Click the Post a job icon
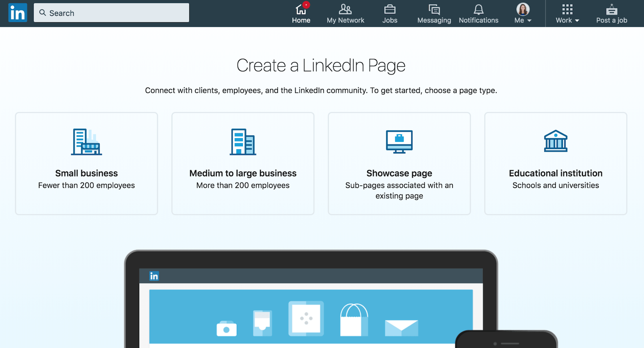Image resolution: width=644 pixels, height=348 pixels. click(612, 9)
